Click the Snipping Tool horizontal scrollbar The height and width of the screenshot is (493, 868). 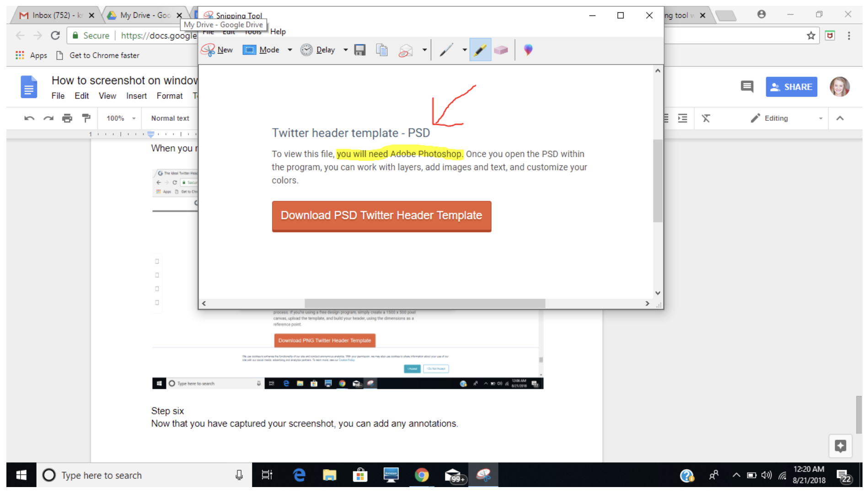click(x=425, y=303)
